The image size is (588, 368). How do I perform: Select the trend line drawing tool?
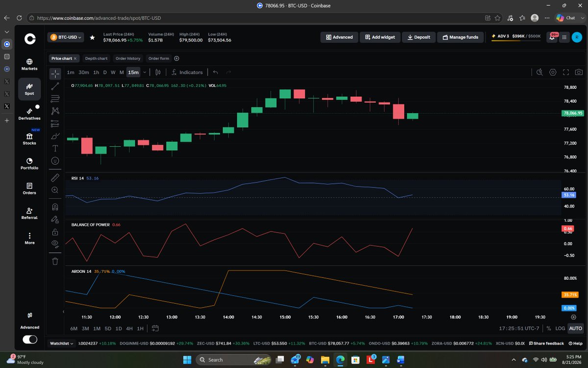(55, 86)
